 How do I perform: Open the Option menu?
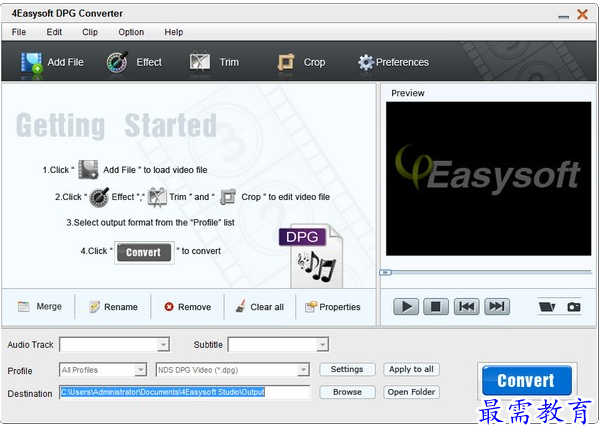[131, 32]
